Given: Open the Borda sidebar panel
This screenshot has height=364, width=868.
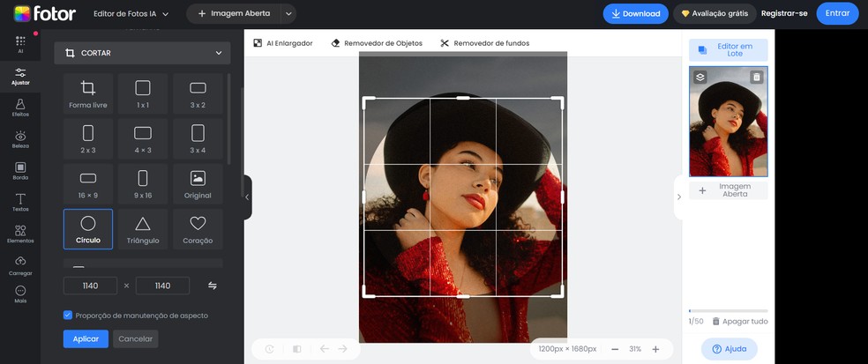Looking at the screenshot, I should [20, 171].
